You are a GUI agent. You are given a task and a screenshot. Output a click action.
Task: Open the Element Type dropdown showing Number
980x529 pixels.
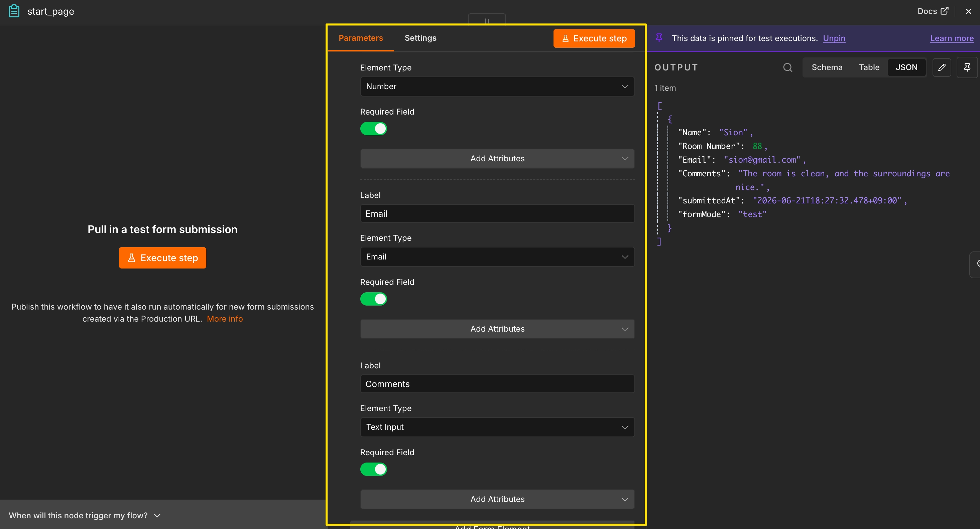click(x=497, y=86)
